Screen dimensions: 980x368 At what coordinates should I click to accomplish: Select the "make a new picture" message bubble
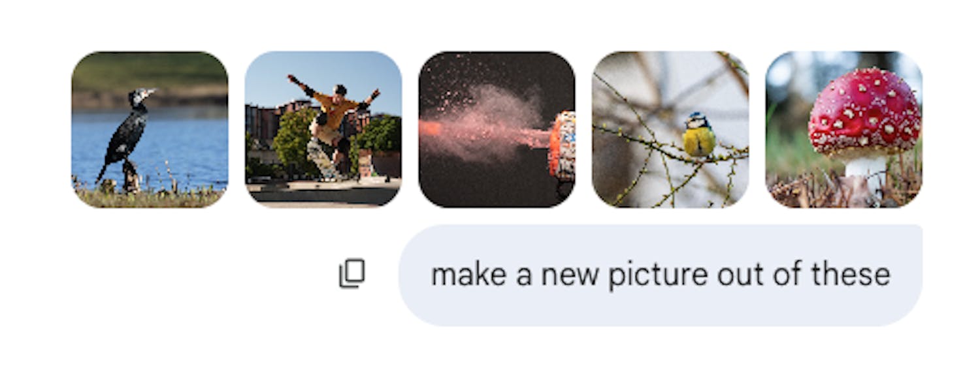(661, 275)
